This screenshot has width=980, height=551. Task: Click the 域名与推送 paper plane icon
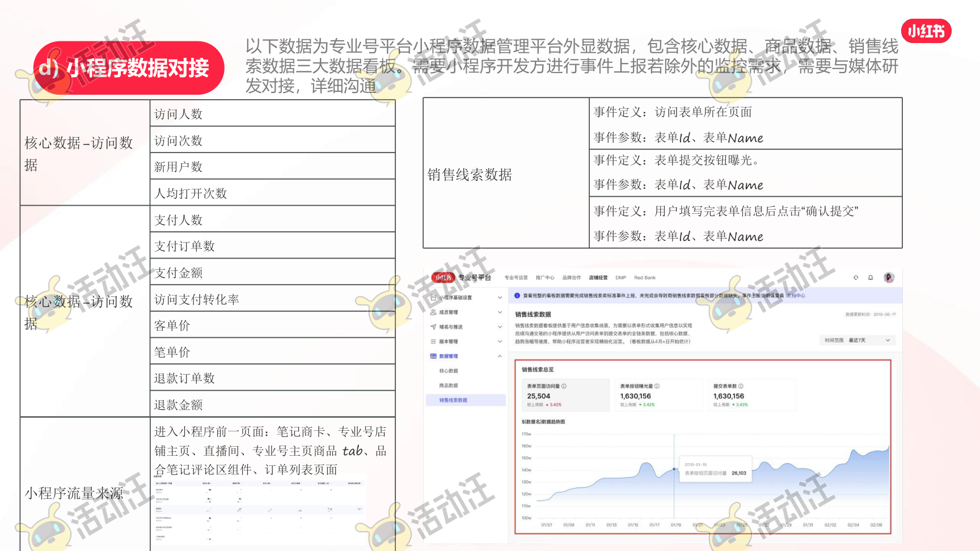point(433,327)
